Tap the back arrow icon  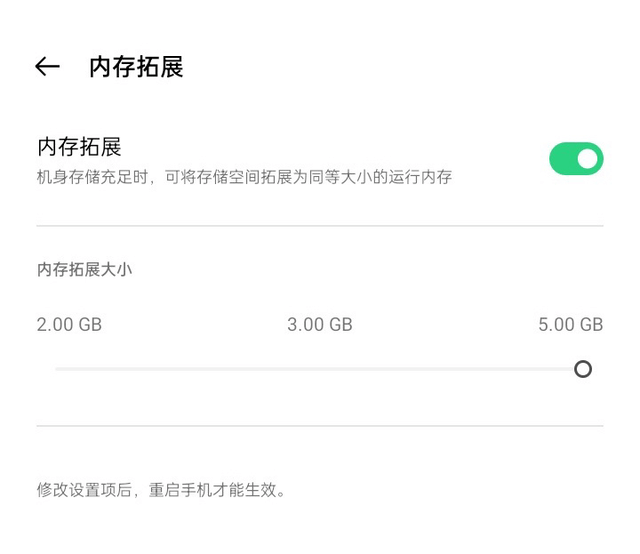tap(47, 67)
